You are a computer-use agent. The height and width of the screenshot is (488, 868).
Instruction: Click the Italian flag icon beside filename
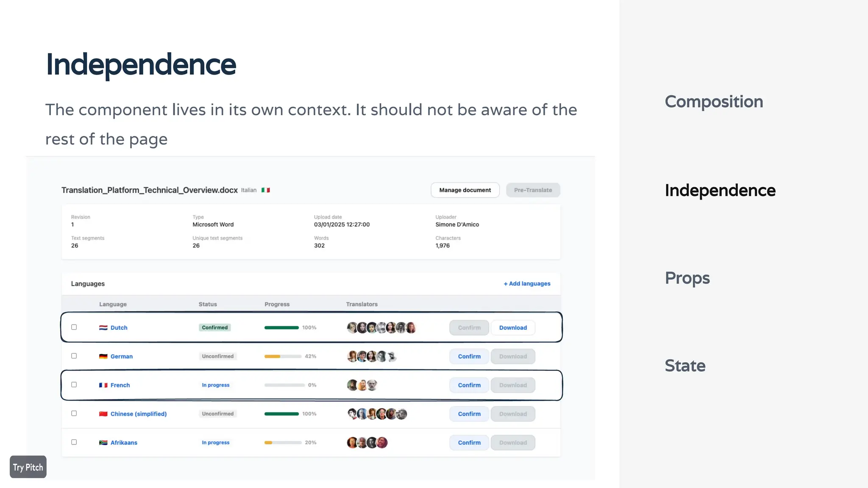[266, 190]
